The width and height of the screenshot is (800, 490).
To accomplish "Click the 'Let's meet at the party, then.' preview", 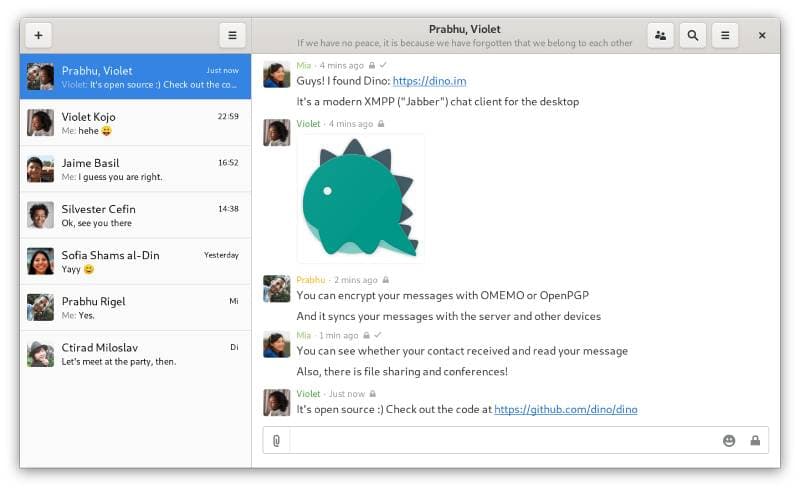I will tap(118, 361).
